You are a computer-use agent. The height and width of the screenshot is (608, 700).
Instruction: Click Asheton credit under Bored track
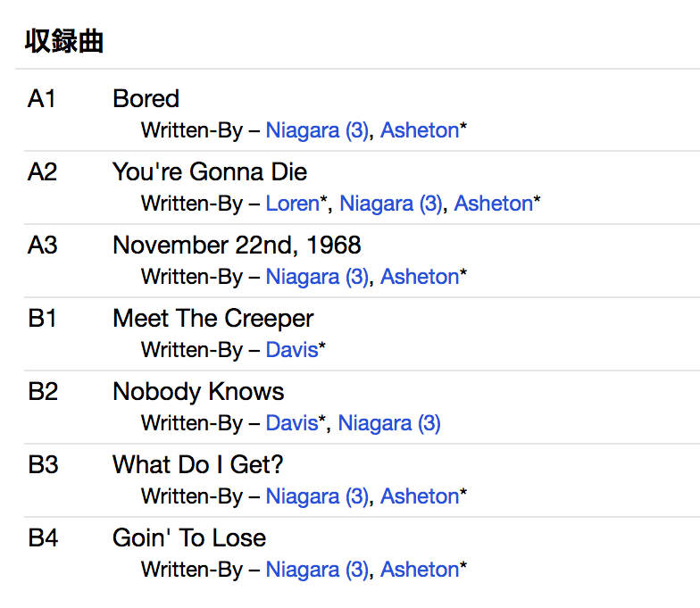[x=420, y=130]
